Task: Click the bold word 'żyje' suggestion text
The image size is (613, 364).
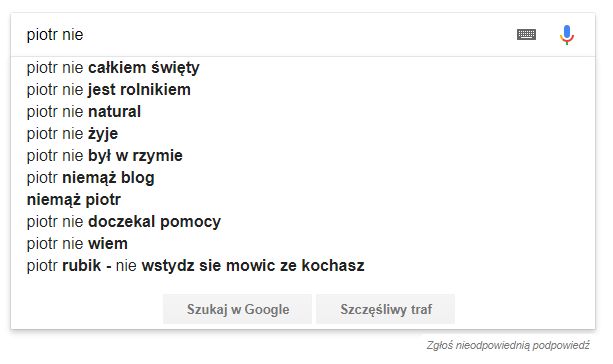Action: pos(103,134)
